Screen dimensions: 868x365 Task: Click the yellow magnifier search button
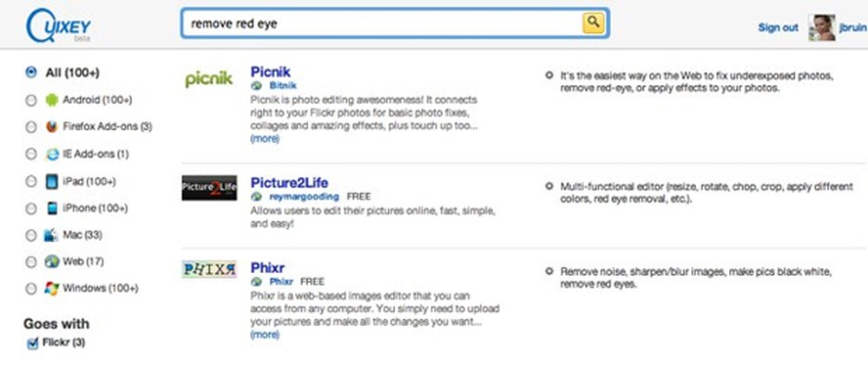click(x=593, y=23)
